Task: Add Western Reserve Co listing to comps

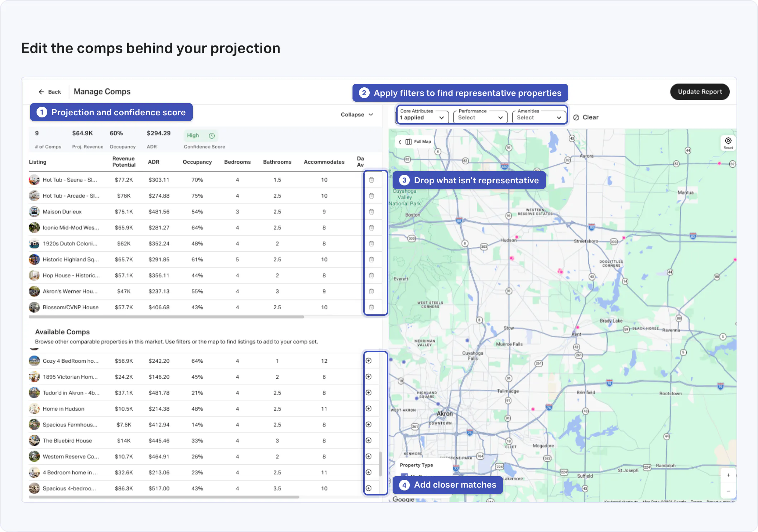Action: pos(369,456)
